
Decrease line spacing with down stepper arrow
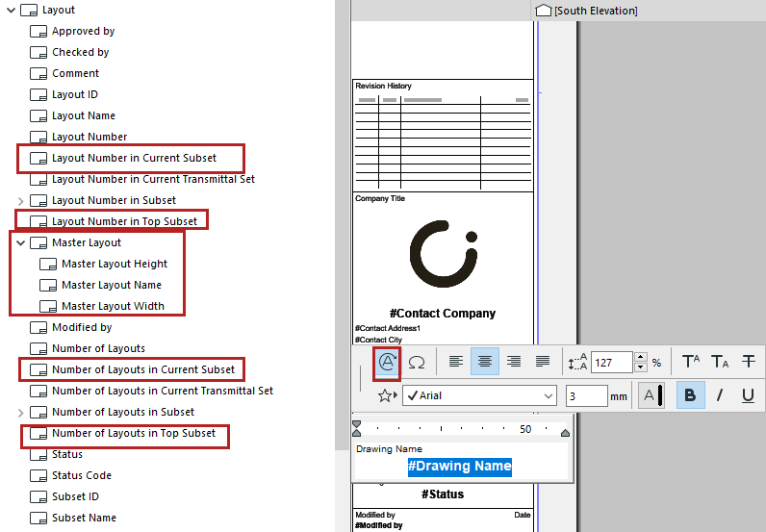click(x=641, y=367)
